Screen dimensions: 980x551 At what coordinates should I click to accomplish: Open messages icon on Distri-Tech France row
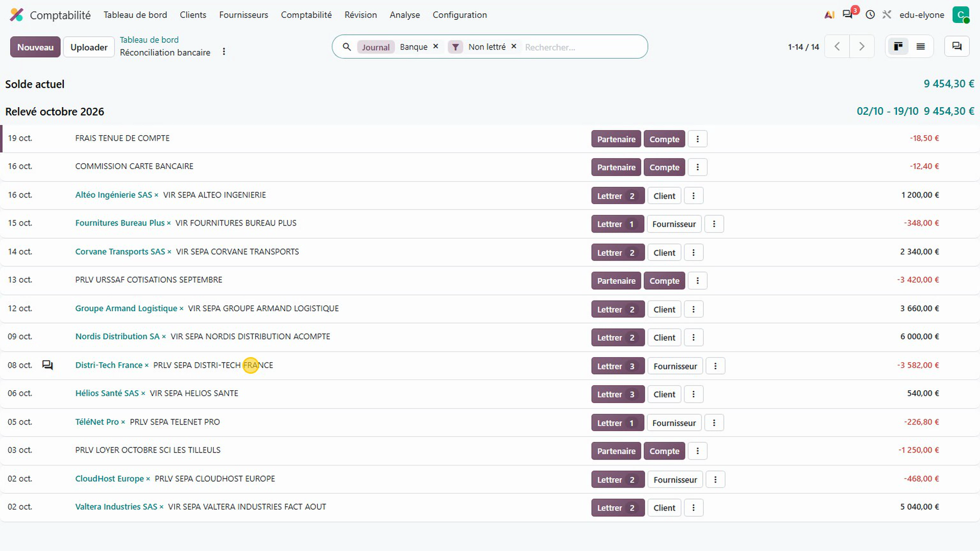coord(47,365)
